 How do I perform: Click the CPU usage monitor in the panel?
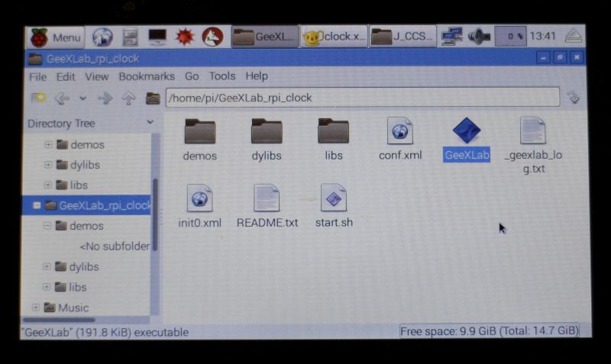click(510, 37)
